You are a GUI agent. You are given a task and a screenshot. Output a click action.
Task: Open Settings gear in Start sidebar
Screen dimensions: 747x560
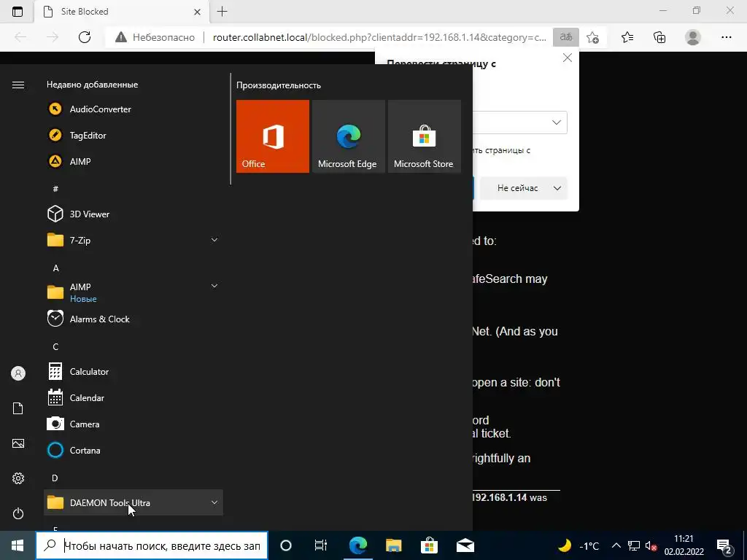tap(18, 478)
